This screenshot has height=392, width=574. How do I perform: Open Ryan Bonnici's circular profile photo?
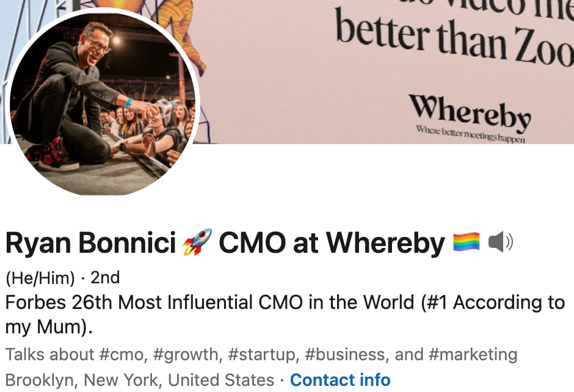[103, 104]
